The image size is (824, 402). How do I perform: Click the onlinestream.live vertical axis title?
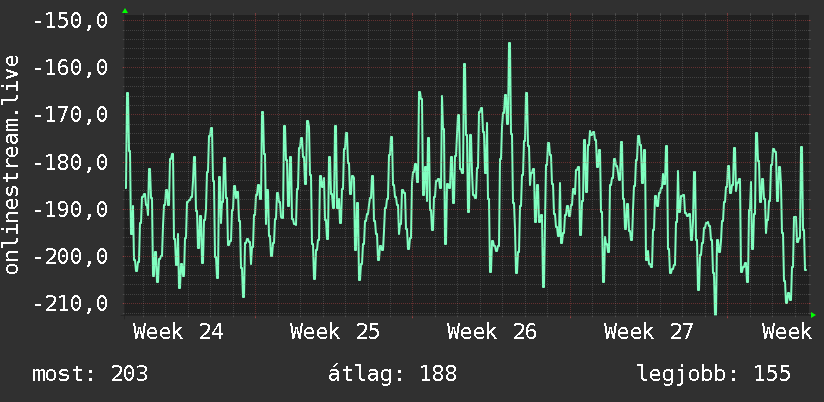[11, 164]
